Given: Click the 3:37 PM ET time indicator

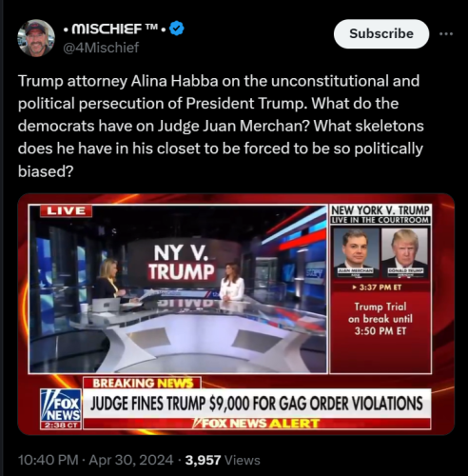Looking at the screenshot, I should coord(380,288).
